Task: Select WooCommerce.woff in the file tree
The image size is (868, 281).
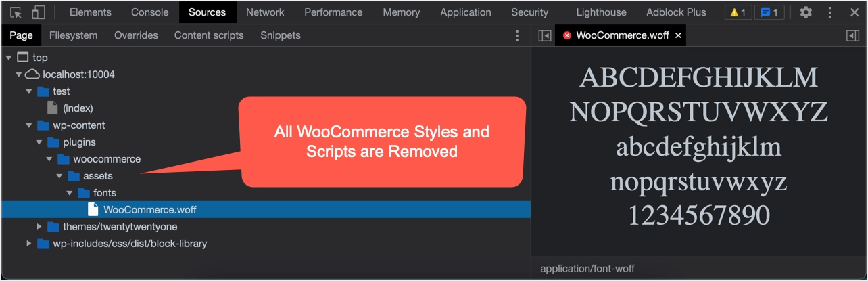Action: 266,210
